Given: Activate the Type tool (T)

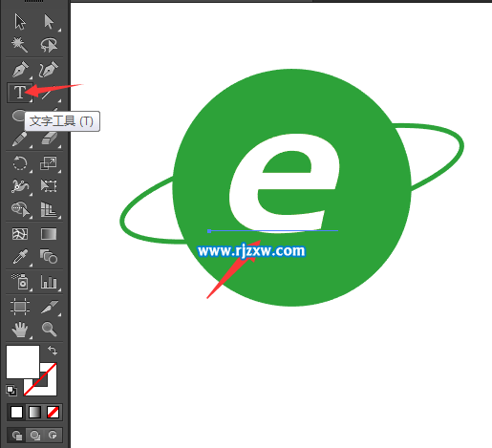Looking at the screenshot, I should point(20,93).
